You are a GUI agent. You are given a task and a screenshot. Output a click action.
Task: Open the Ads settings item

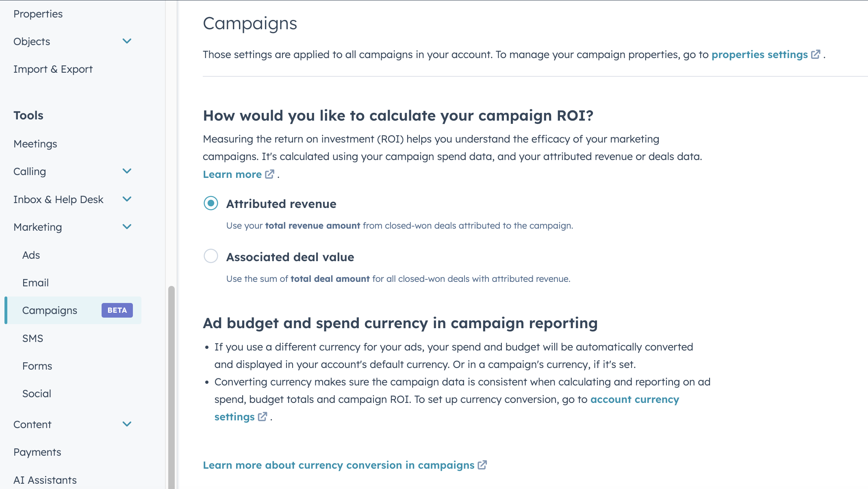[x=31, y=255]
